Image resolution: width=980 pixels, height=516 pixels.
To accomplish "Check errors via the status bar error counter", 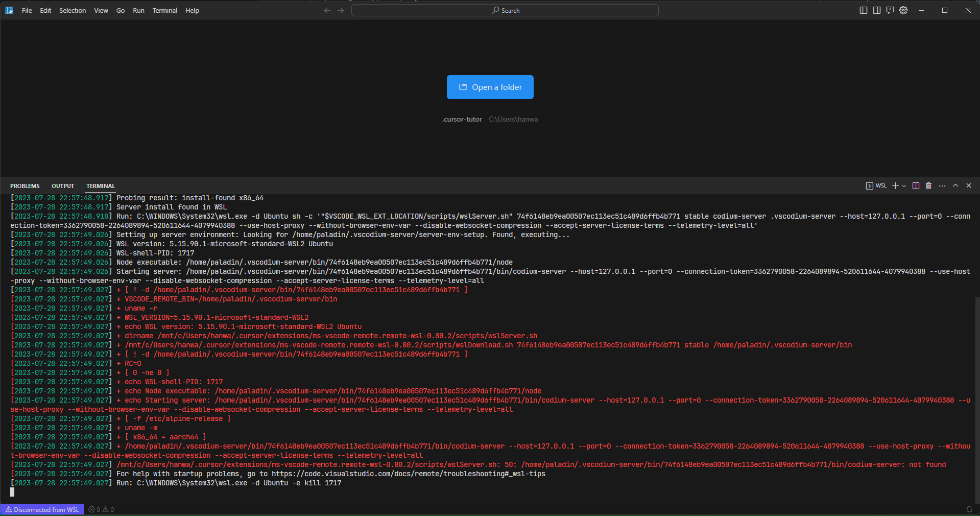I will tap(93, 509).
